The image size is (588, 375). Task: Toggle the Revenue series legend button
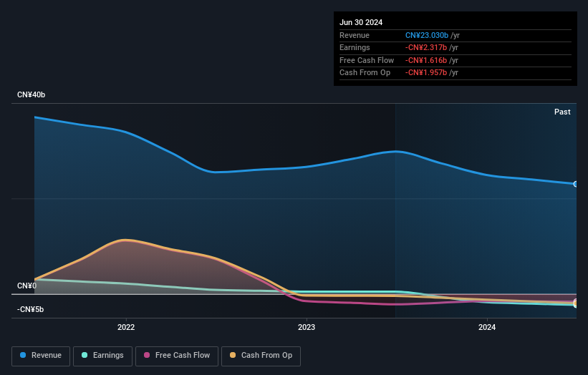[41, 356]
